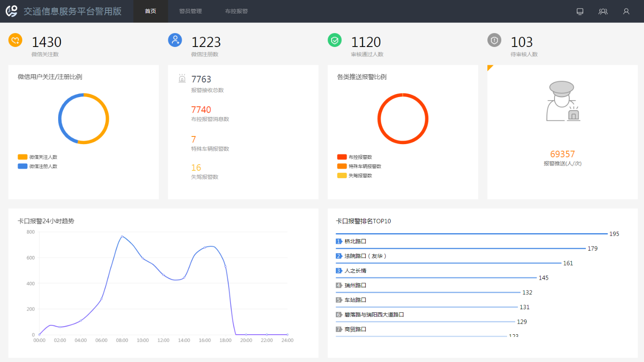This screenshot has width=644, height=362.
Task: Click the police officer alarm illustration
Action: pos(562,102)
